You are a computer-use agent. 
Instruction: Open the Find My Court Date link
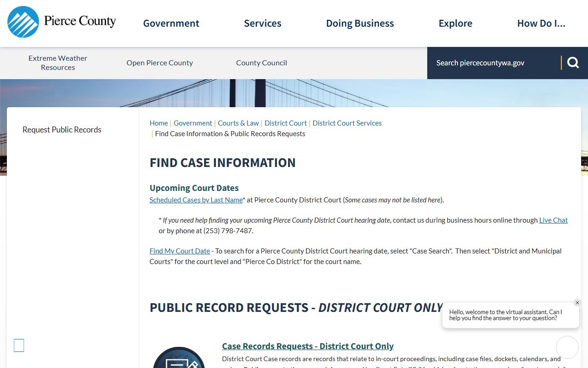pos(180,251)
